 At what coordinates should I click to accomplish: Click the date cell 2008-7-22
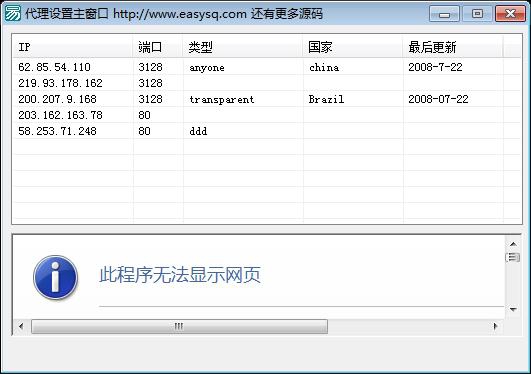pos(435,67)
